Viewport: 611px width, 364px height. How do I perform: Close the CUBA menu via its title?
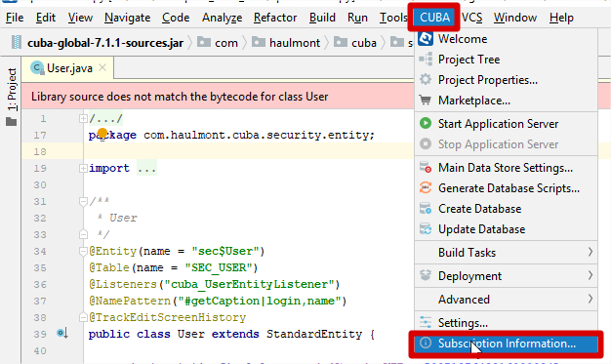click(x=434, y=18)
